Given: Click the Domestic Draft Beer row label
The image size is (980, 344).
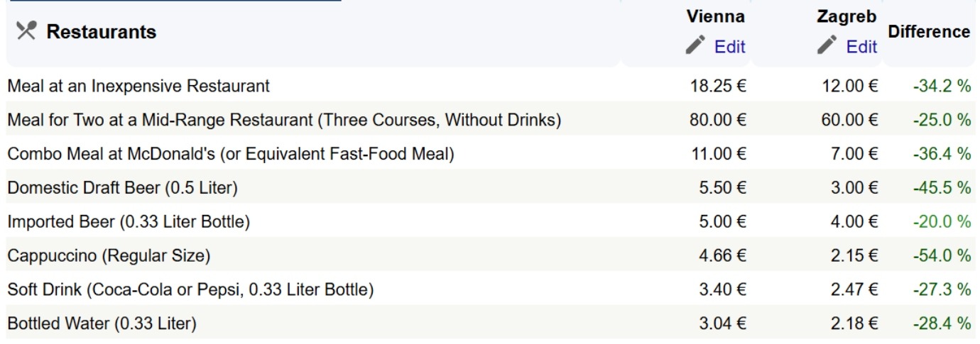Looking at the screenshot, I should 122,188.
